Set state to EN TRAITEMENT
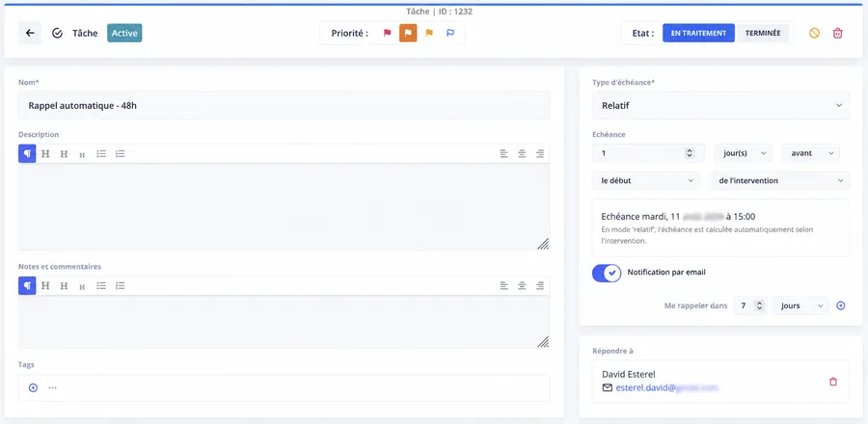The height and width of the screenshot is (424, 868). pyautogui.click(x=698, y=33)
